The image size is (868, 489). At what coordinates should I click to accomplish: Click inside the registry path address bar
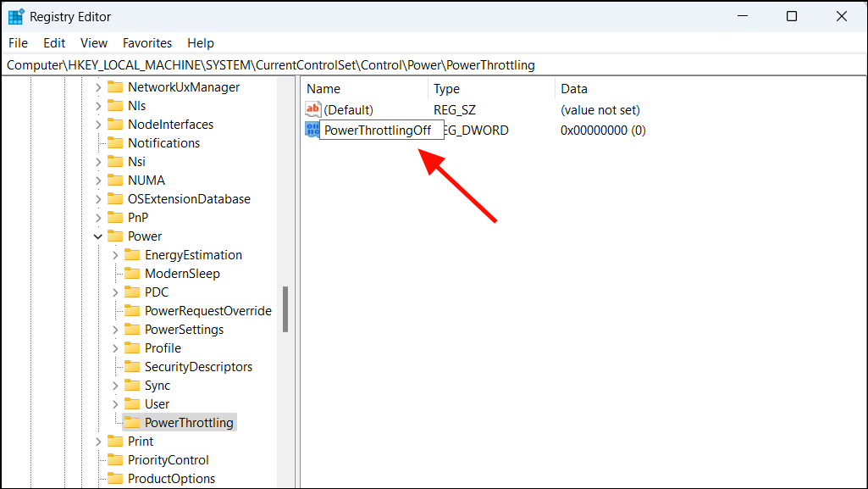pyautogui.click(x=254, y=64)
